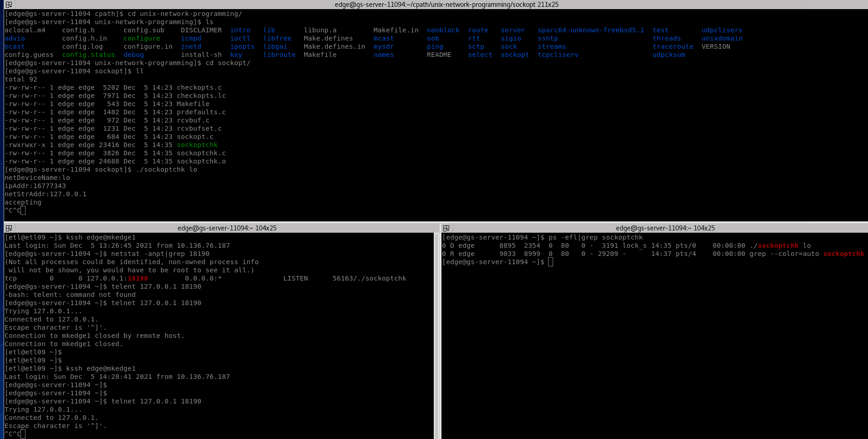Image resolution: width=868 pixels, height=439 pixels.
Task: Click 'Last login: Sun Dec 5 13:26:45' line
Action: click(117, 245)
